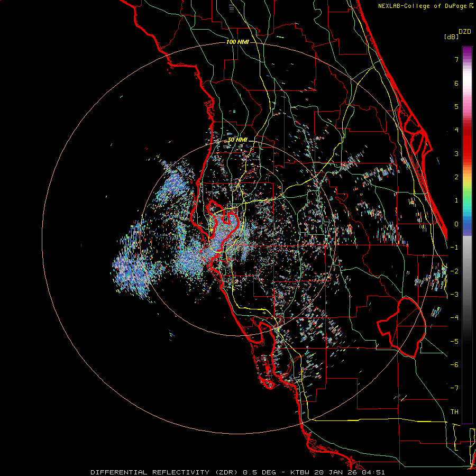Click the TH label on the scale
The height and width of the screenshot is (476, 476).
(x=454, y=412)
